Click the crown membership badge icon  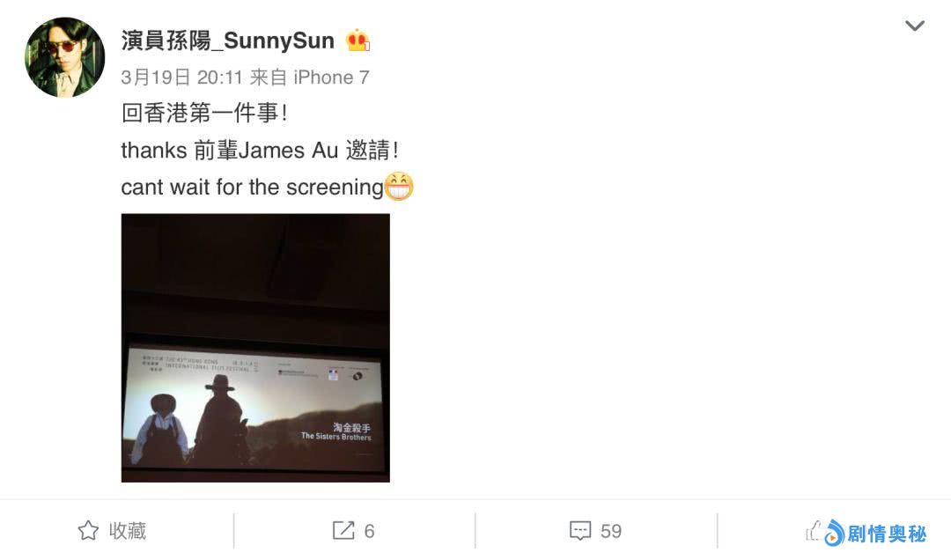(x=358, y=41)
